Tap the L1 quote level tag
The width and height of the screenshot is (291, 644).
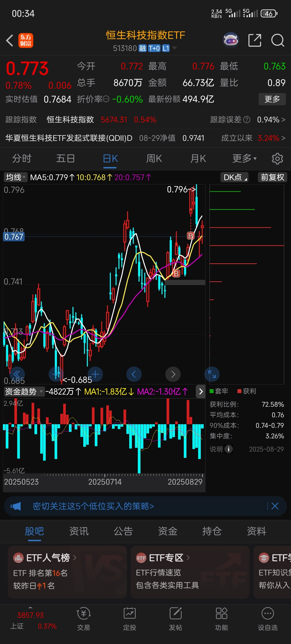(166, 48)
